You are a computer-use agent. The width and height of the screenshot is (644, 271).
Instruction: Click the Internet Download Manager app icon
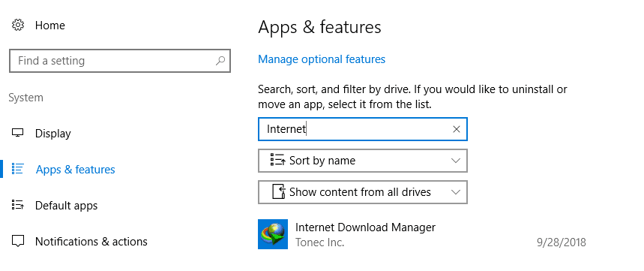click(x=273, y=234)
